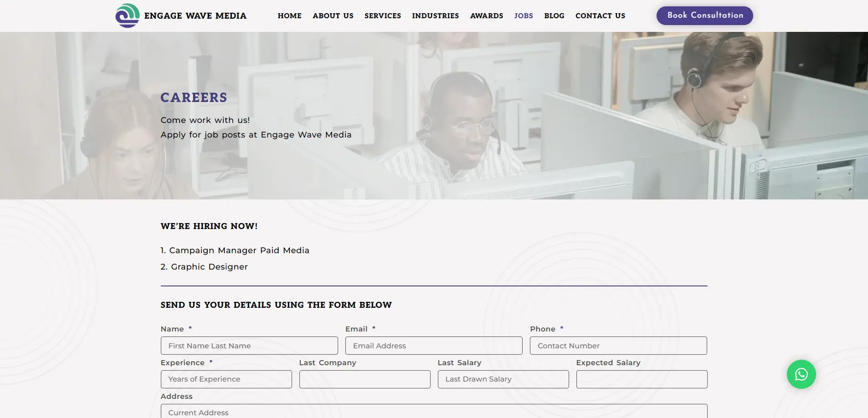The height and width of the screenshot is (418, 868).
Task: Click 'SEND US YOUR DETAILS USING THE FORM BELOW'
Action: pyautogui.click(x=276, y=305)
